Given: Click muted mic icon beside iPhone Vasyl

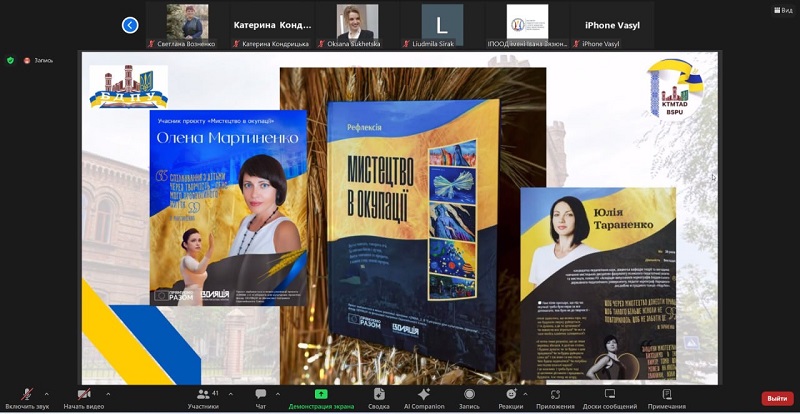Looking at the screenshot, I should click(x=576, y=44).
